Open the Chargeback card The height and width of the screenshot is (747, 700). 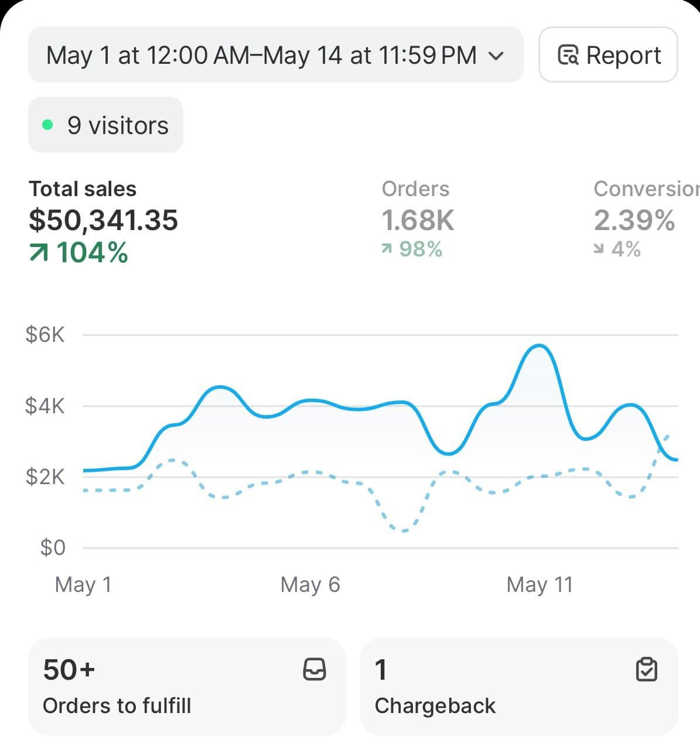click(519, 687)
